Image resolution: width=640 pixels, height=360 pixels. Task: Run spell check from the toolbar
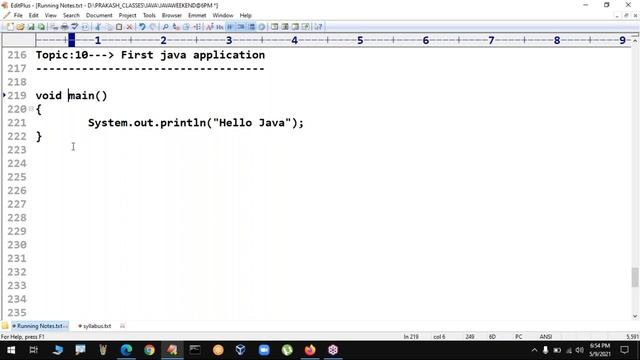point(75,27)
